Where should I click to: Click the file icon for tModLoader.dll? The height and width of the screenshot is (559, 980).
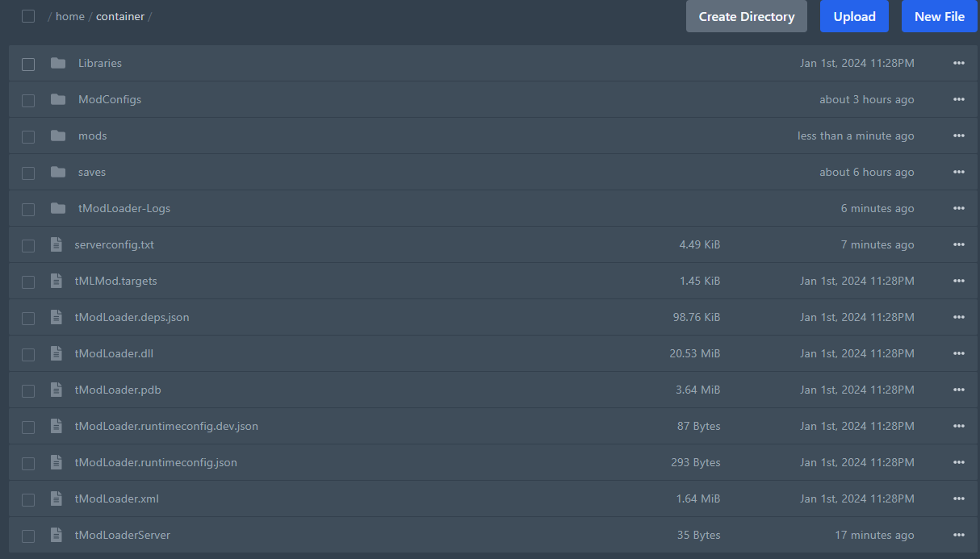click(56, 353)
